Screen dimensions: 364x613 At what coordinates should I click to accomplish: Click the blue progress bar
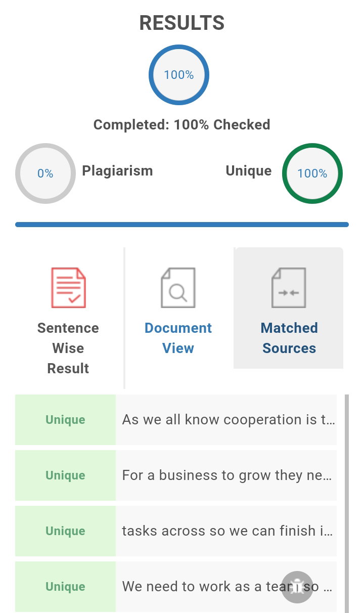pos(182,225)
